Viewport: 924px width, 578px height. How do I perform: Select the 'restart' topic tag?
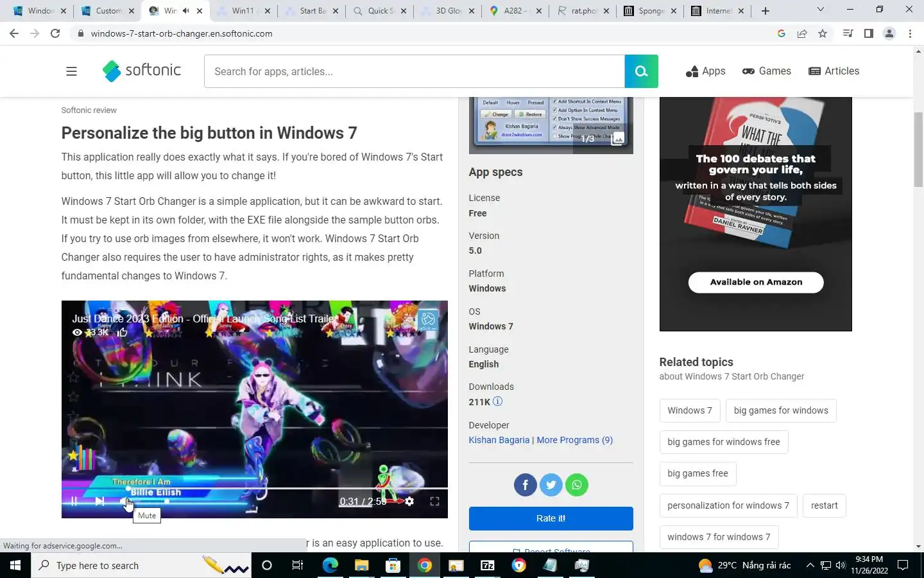[825, 505]
